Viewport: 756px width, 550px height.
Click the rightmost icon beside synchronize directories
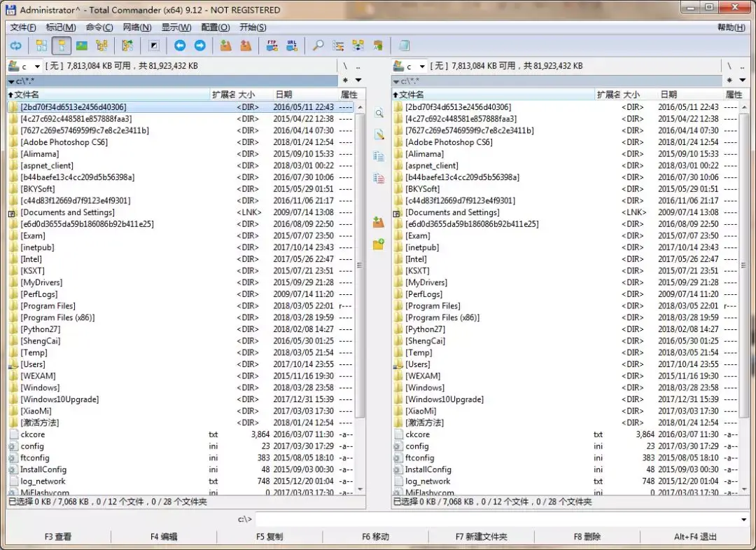pos(378,46)
